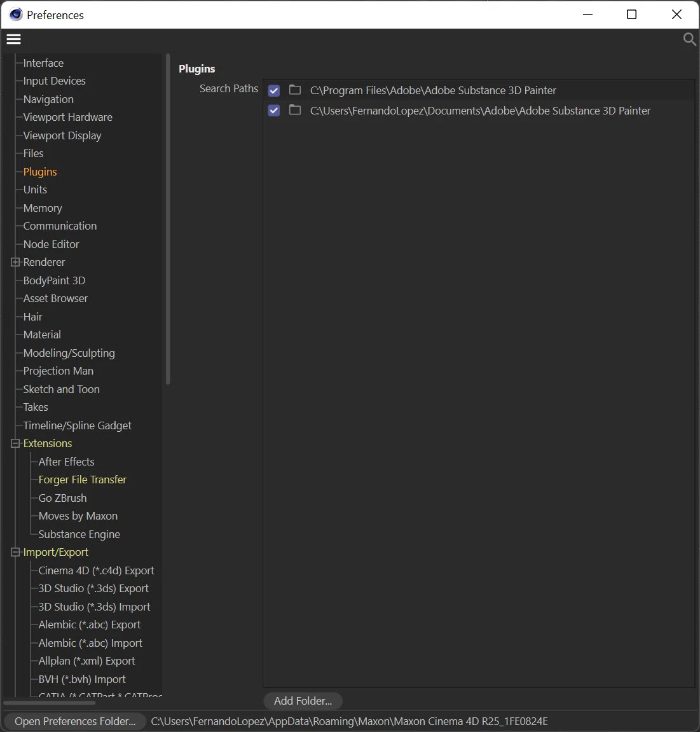Select Viewport Hardware category
The height and width of the screenshot is (732, 700).
(x=67, y=117)
